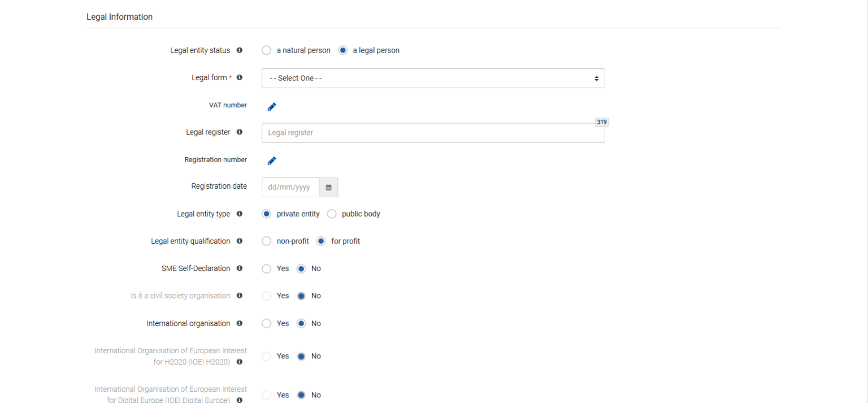The image size is (868, 403).
Task: Click the Legal register text field
Action: click(x=433, y=133)
